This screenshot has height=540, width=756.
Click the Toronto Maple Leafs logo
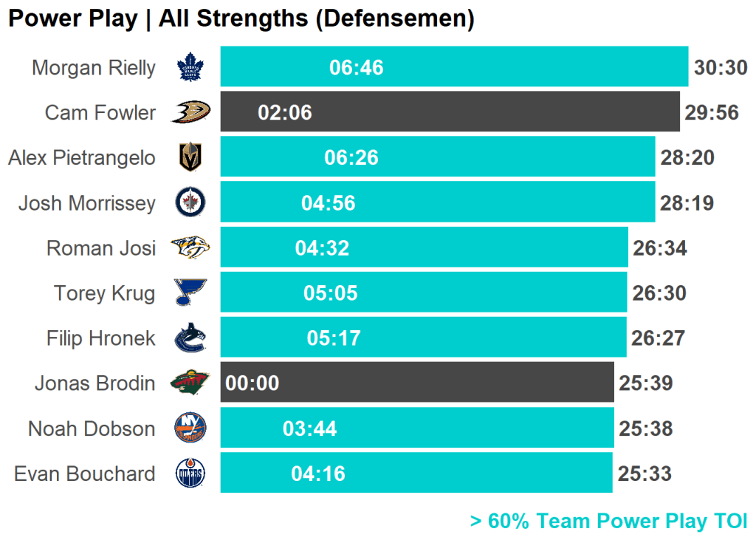coord(190,68)
